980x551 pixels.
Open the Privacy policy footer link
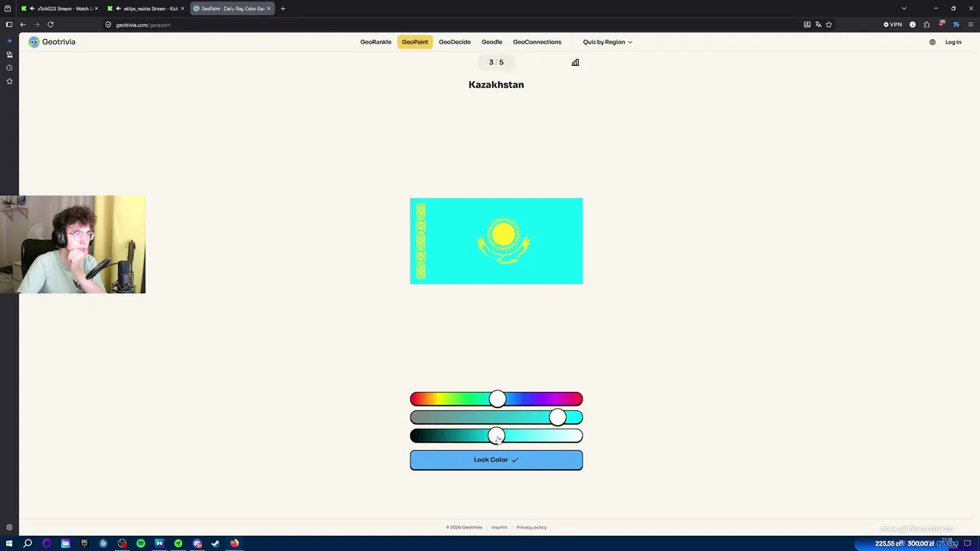click(531, 527)
